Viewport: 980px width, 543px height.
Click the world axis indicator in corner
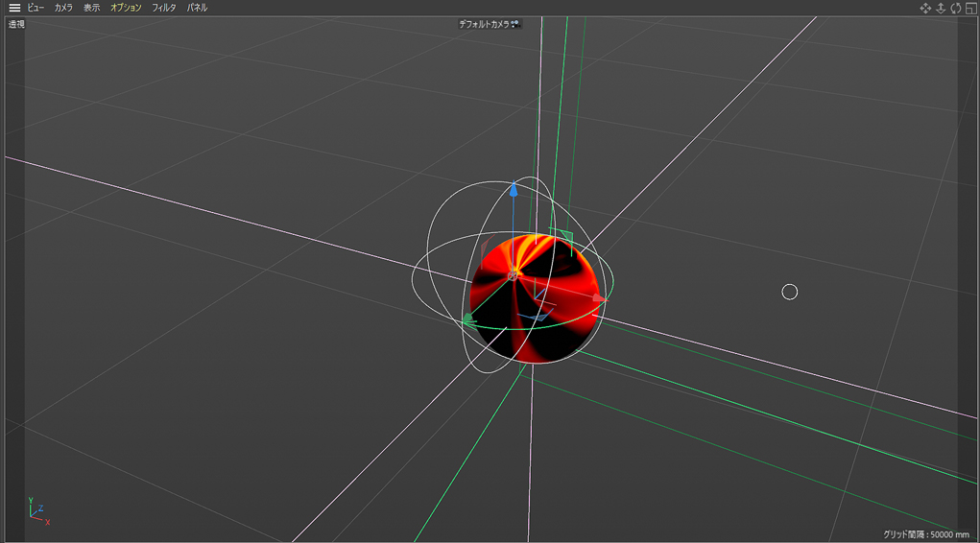tap(38, 511)
